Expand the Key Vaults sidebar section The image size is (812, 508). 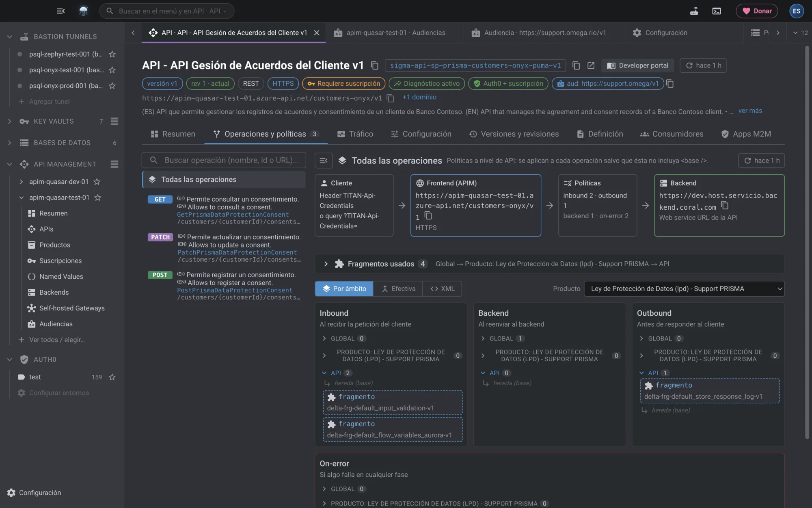click(x=9, y=121)
